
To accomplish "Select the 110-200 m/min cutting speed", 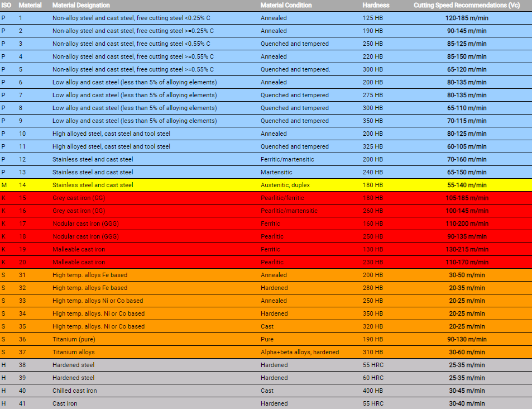I will [467, 223].
